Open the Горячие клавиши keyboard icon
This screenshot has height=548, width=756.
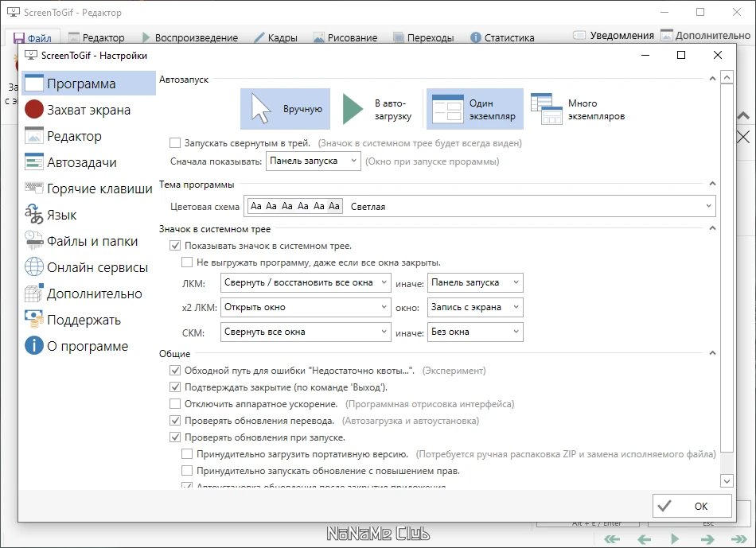click(x=34, y=188)
